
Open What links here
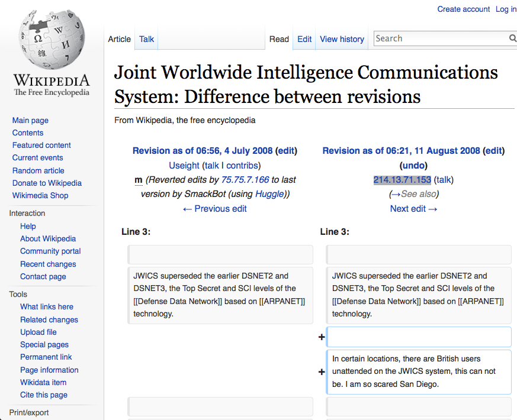click(47, 306)
